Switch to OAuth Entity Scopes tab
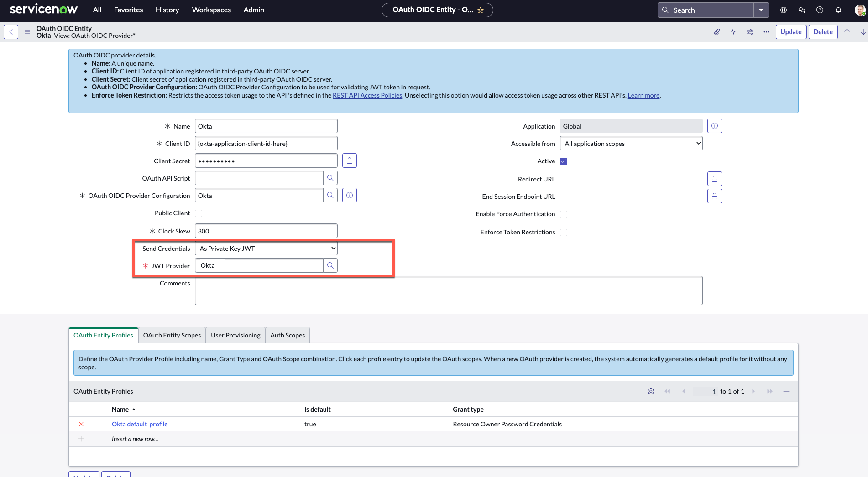 pyautogui.click(x=172, y=335)
